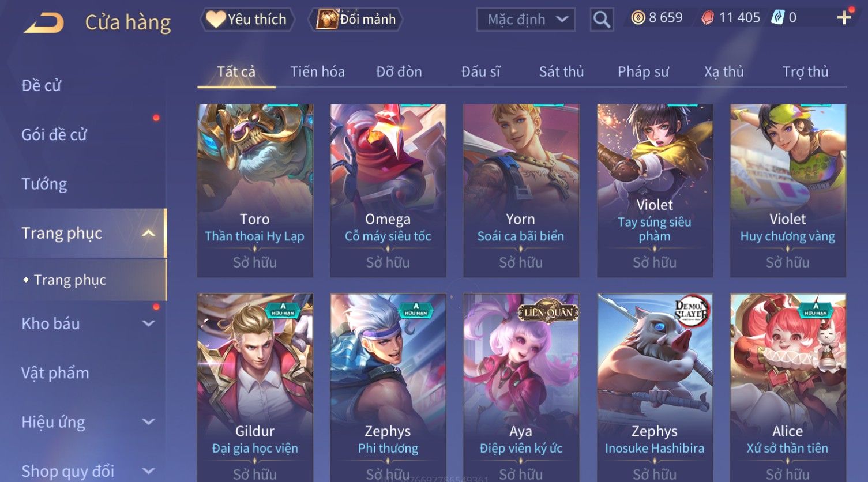Image resolution: width=868 pixels, height=482 pixels.
Task: Open the Mặc định sort dropdown
Action: click(526, 20)
